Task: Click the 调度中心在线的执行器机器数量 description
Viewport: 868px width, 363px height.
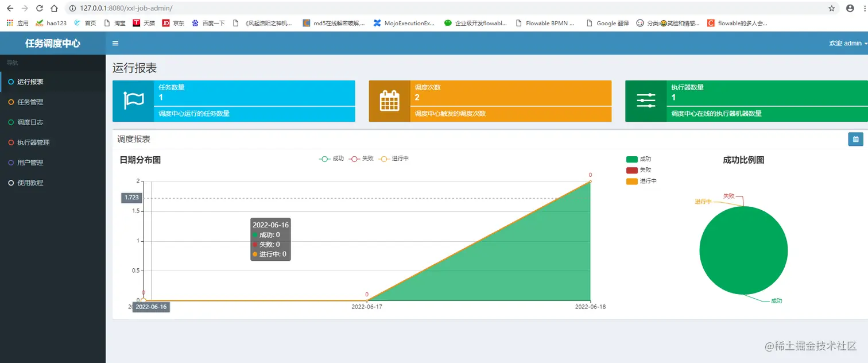Action: click(x=716, y=114)
